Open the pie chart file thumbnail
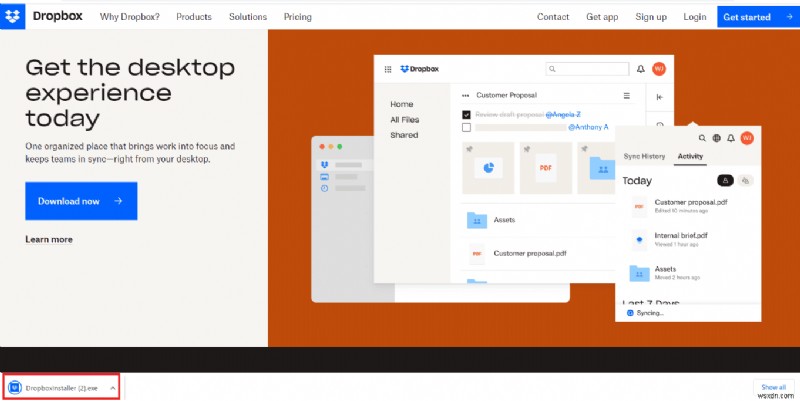 click(488, 168)
